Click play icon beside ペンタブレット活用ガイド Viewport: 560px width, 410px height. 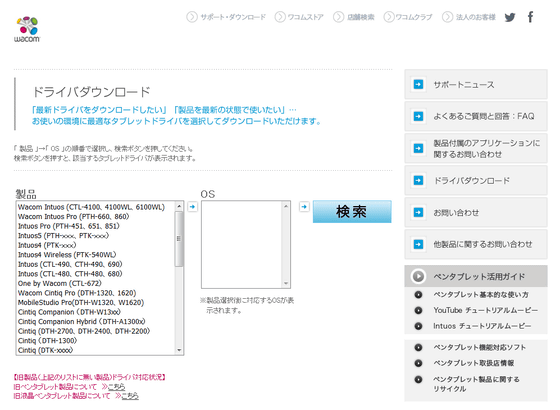coord(418,276)
